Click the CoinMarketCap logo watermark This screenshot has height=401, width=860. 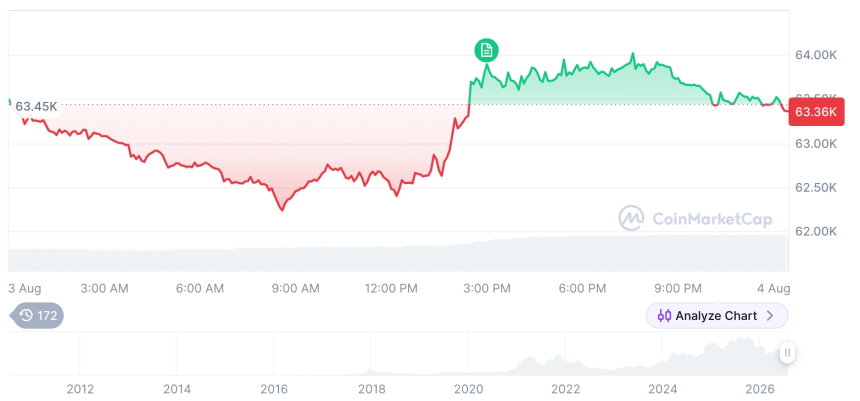click(x=695, y=219)
